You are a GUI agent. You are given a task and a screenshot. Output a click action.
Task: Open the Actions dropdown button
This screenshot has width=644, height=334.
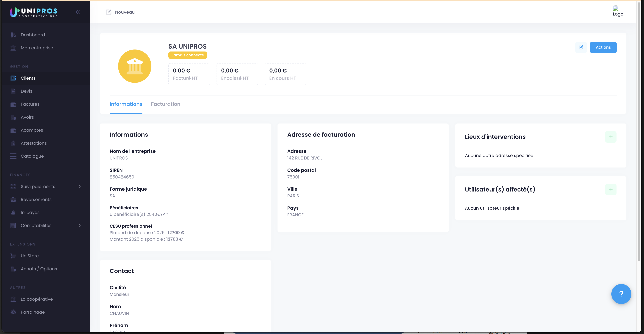coord(603,47)
